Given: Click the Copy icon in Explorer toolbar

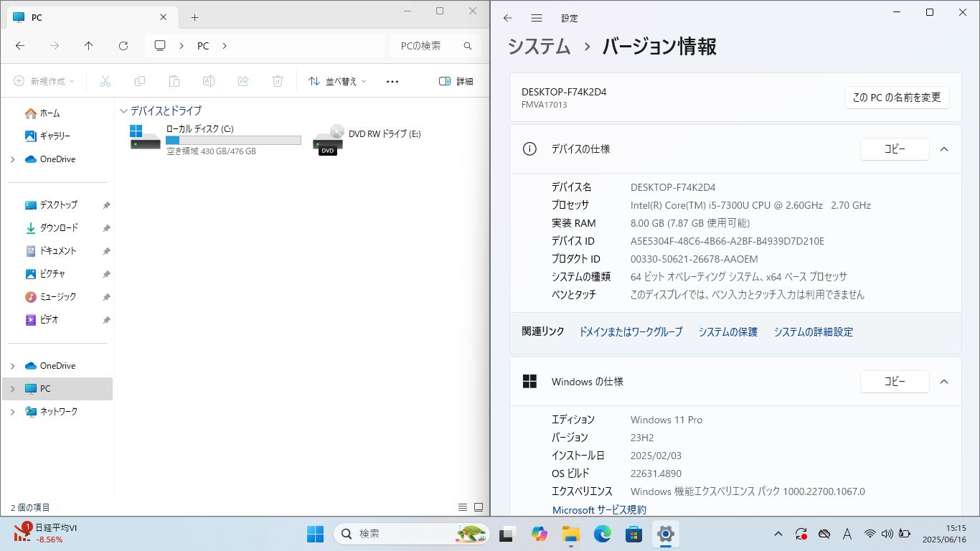Looking at the screenshot, I should 140,81.
